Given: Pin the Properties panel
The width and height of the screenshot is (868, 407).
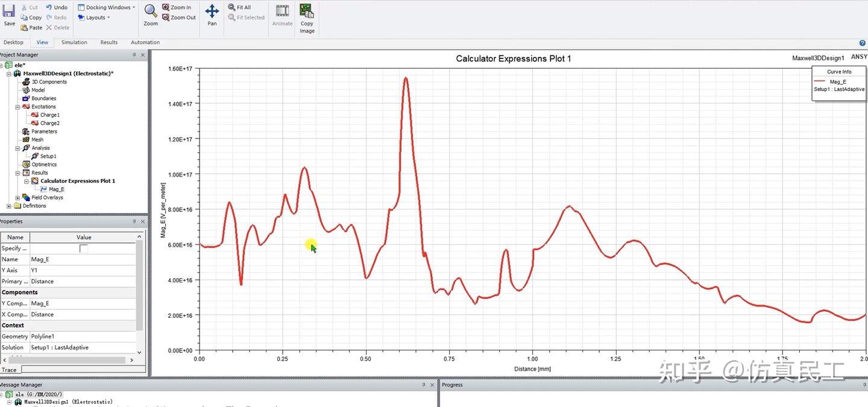Looking at the screenshot, I should point(134,222).
